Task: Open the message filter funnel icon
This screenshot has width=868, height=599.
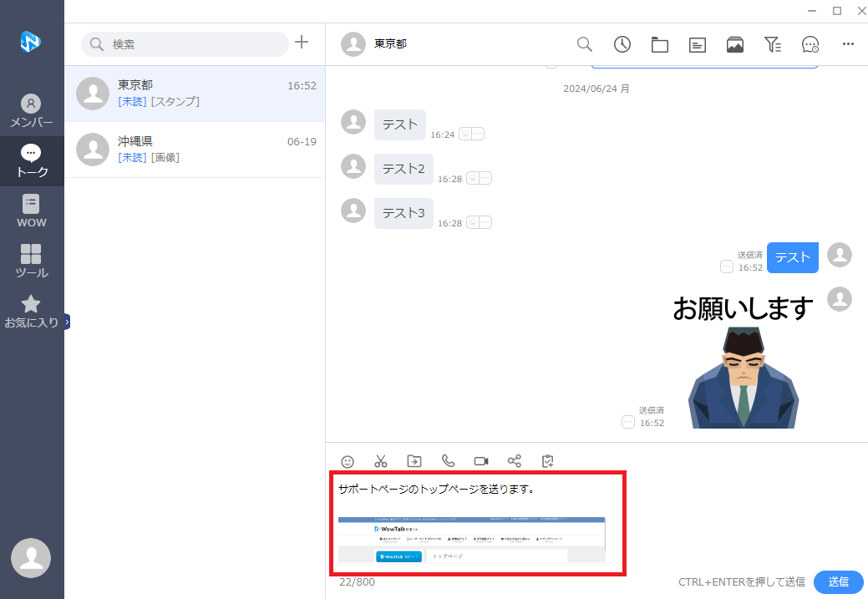Action: pyautogui.click(x=773, y=44)
